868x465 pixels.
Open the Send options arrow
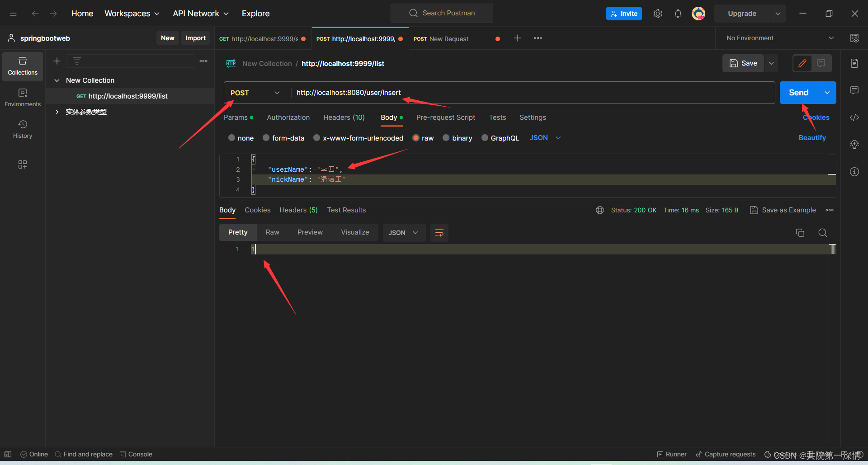827,93
